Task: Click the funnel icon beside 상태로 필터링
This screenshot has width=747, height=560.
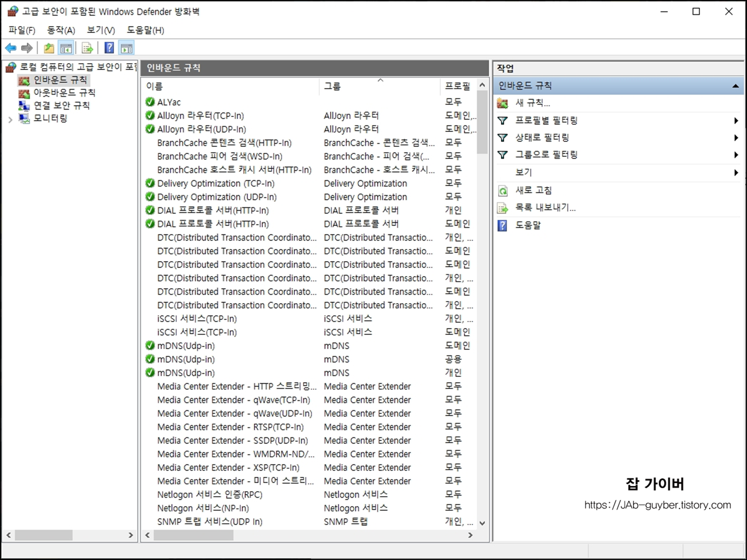Action: pos(503,138)
